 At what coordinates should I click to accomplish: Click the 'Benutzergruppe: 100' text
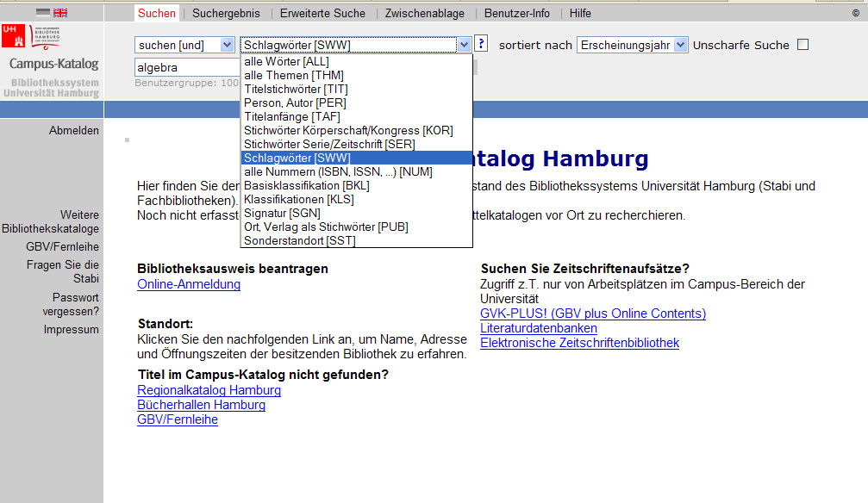click(186, 83)
